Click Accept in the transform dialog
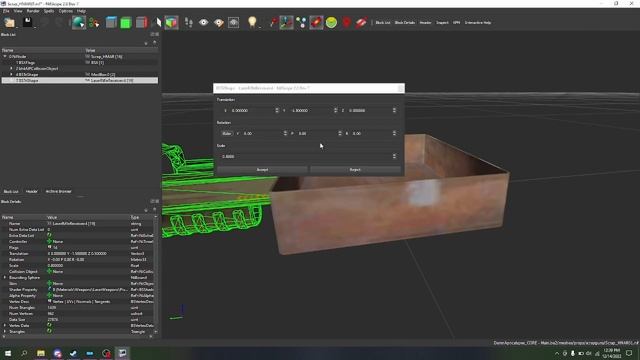This screenshot has width=640, height=360. click(262, 169)
